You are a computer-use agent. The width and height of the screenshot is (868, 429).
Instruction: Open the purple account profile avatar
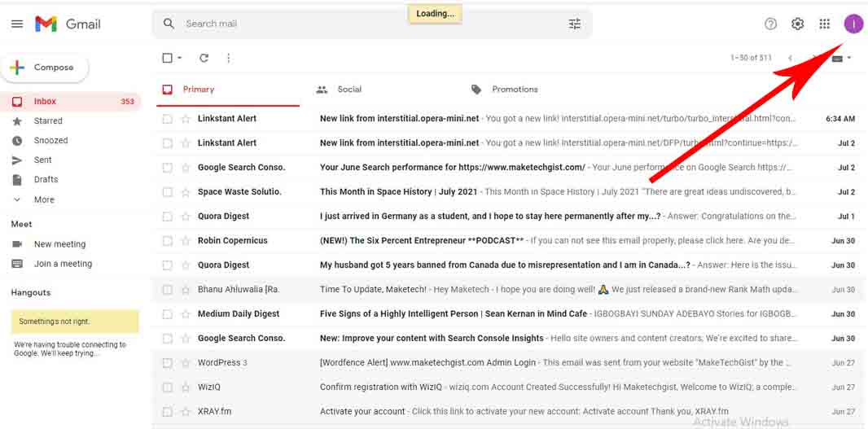pyautogui.click(x=853, y=24)
